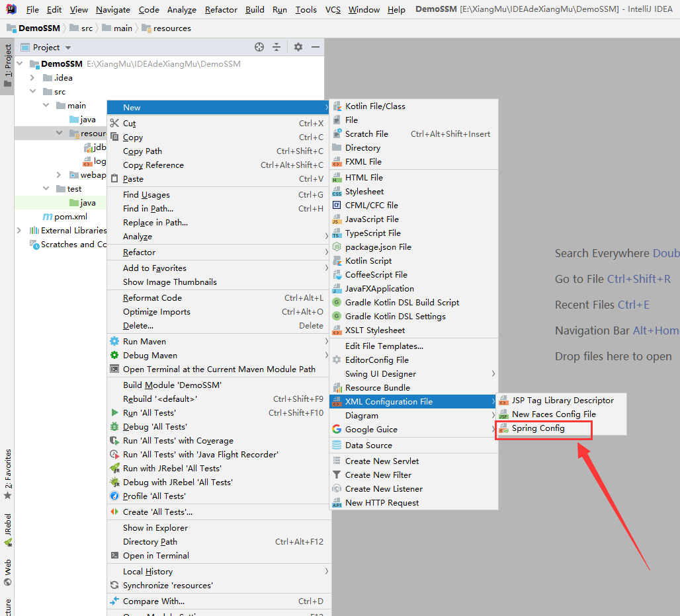This screenshot has height=616, width=680.
Task: Click the Debug Maven green gear icon
Action: pyautogui.click(x=114, y=355)
